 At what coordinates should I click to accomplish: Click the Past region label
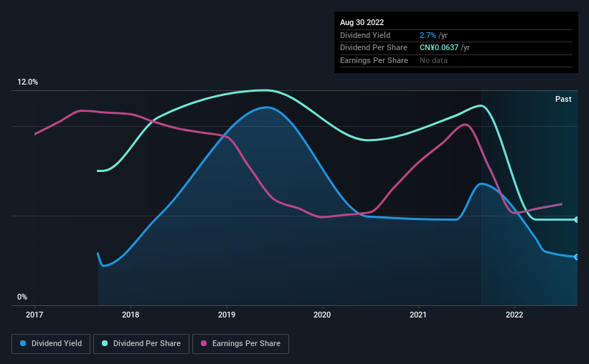(x=563, y=99)
